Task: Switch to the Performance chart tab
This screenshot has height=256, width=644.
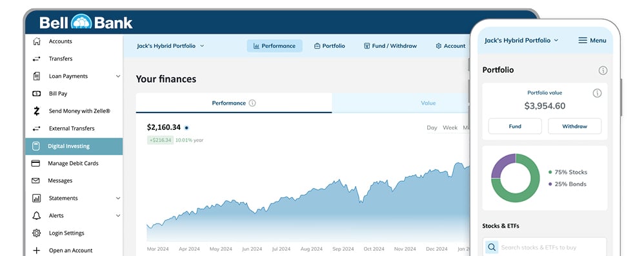Action: pyautogui.click(x=234, y=103)
